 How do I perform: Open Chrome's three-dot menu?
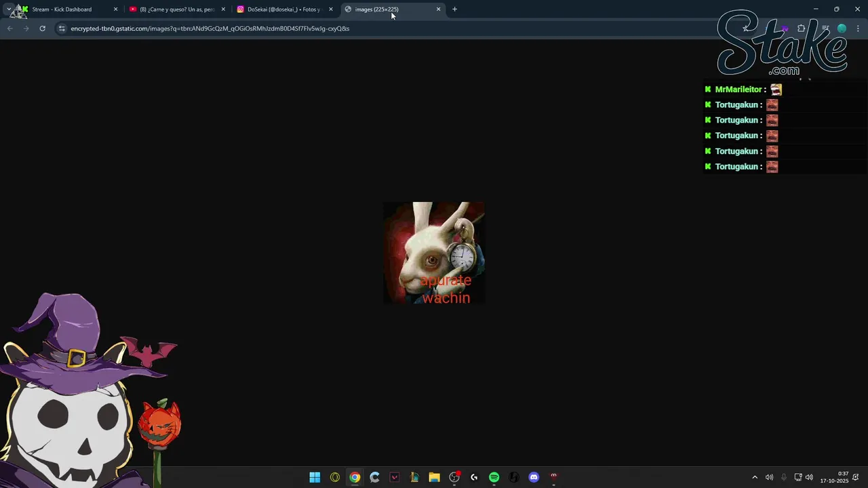[859, 28]
